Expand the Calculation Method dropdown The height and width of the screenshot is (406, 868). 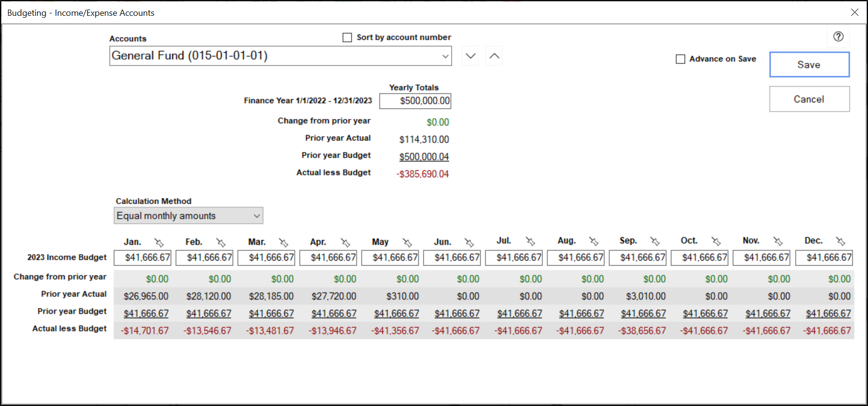[188, 216]
